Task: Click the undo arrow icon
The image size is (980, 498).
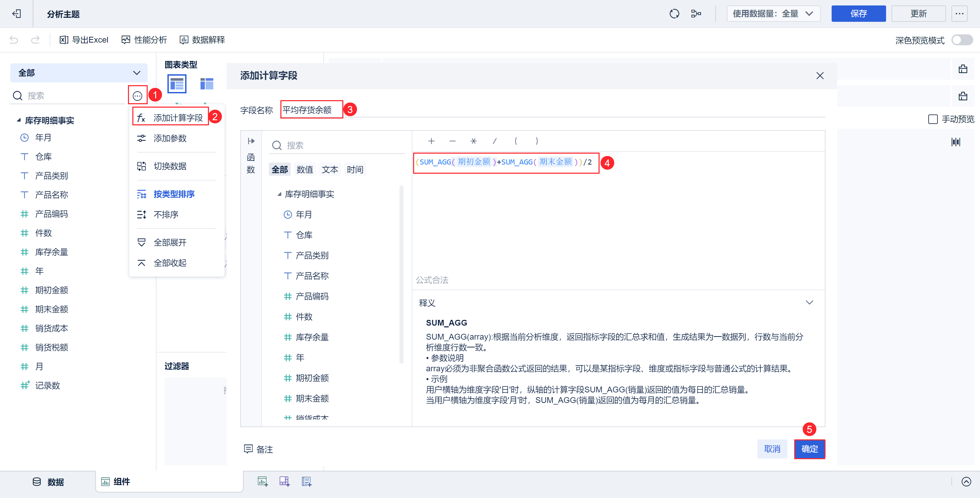Action: (14, 40)
